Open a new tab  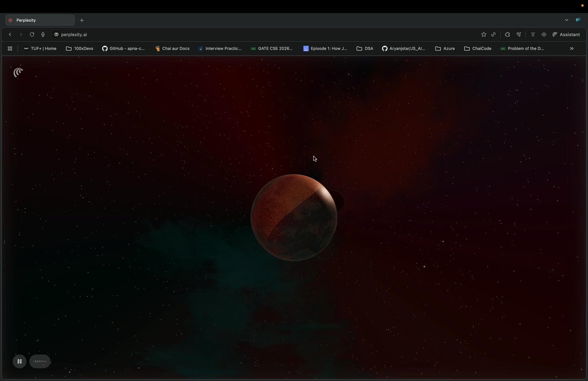[x=82, y=20]
